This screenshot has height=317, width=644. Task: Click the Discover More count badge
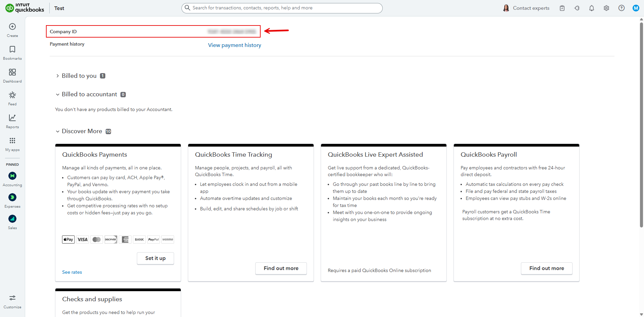coord(108,131)
